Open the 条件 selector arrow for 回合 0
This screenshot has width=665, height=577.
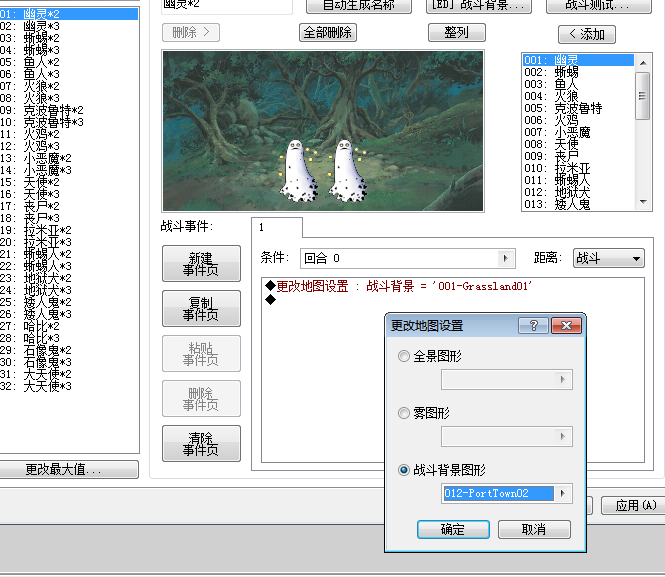pyautogui.click(x=505, y=258)
